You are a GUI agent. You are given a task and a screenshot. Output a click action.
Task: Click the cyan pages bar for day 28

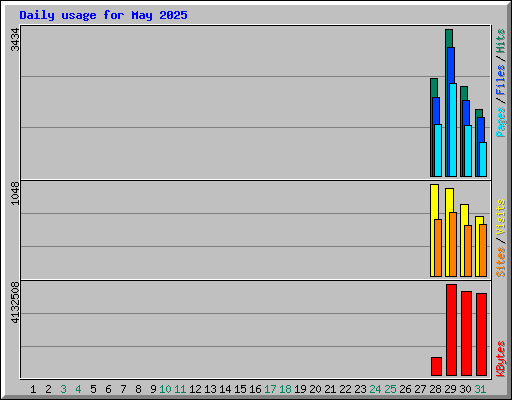438,150
